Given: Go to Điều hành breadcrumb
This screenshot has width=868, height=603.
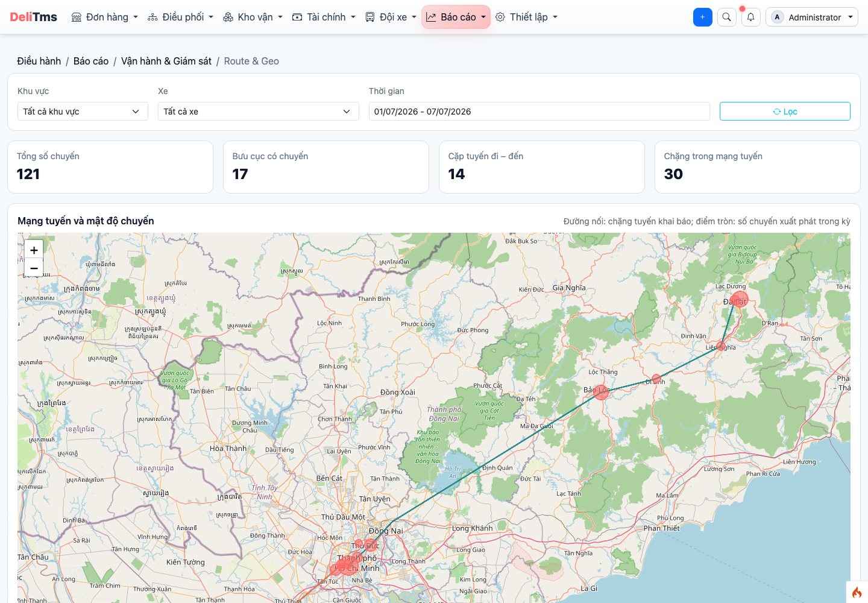Looking at the screenshot, I should pyautogui.click(x=39, y=61).
